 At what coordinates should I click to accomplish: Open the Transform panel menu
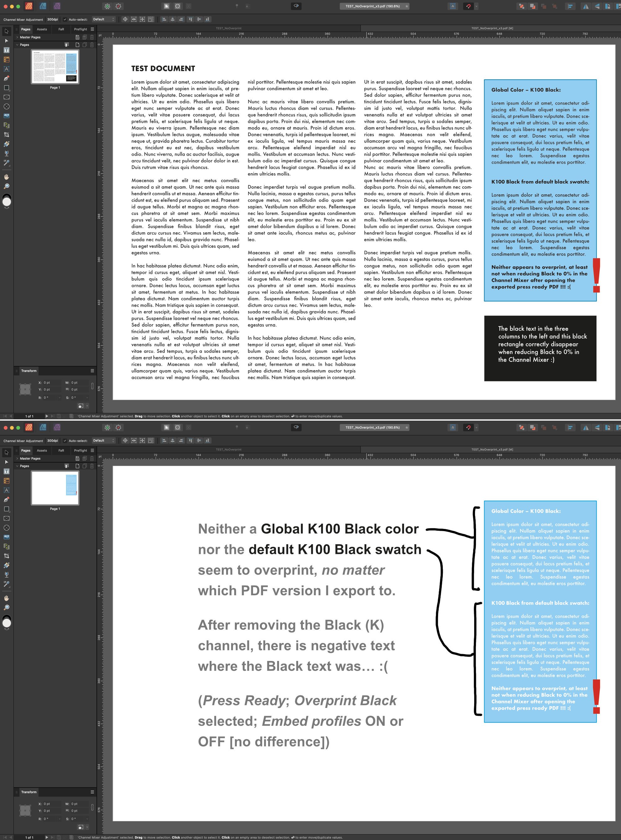[92, 371]
